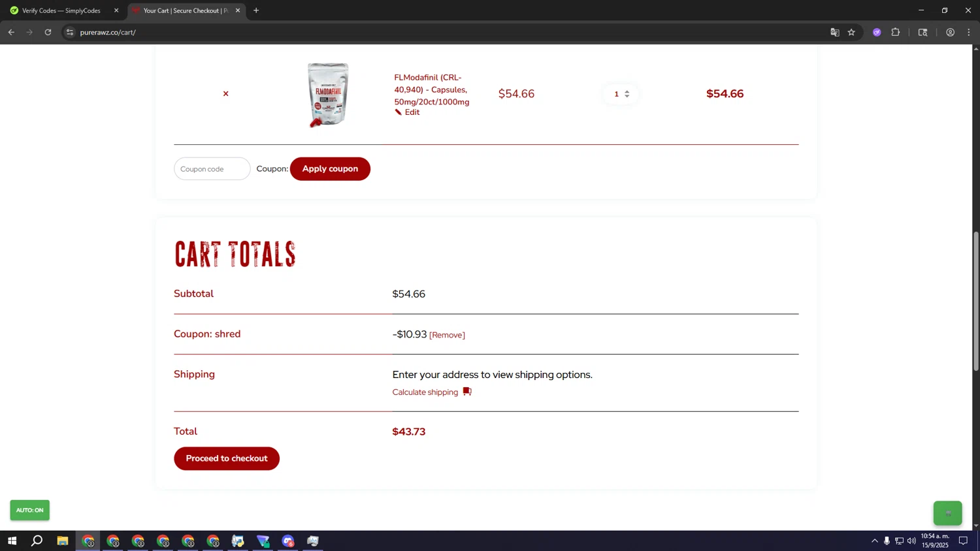This screenshot has height=551, width=980.
Task: Open the notifications center icon
Action: [963, 541]
